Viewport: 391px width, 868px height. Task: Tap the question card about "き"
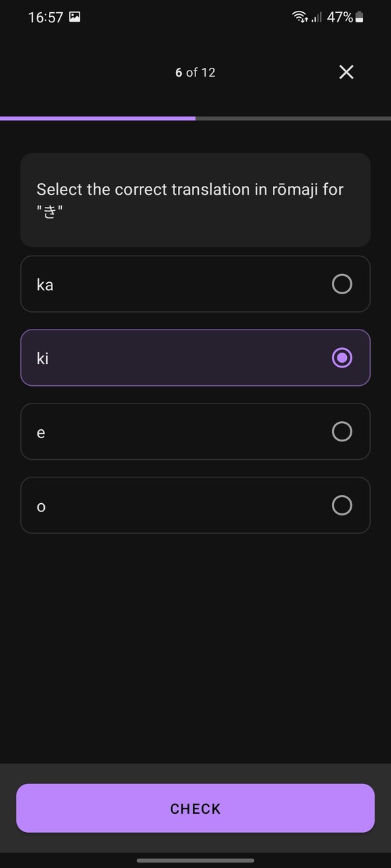pos(195,199)
